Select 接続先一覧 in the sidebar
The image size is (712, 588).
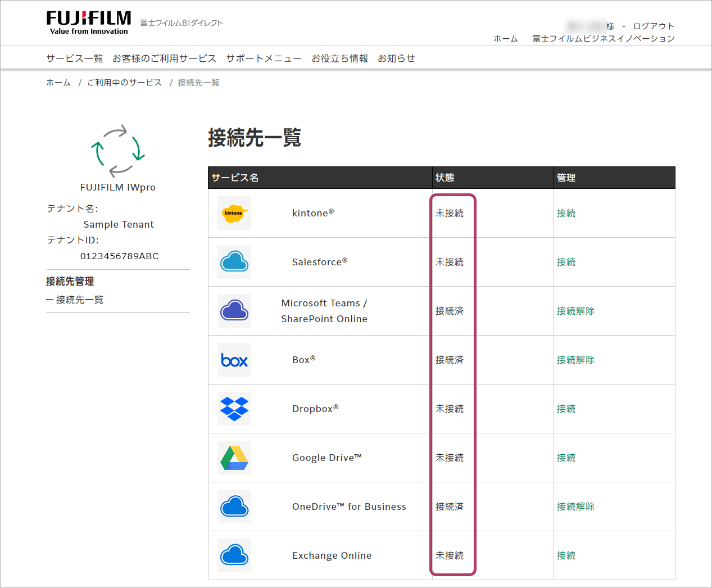point(80,300)
